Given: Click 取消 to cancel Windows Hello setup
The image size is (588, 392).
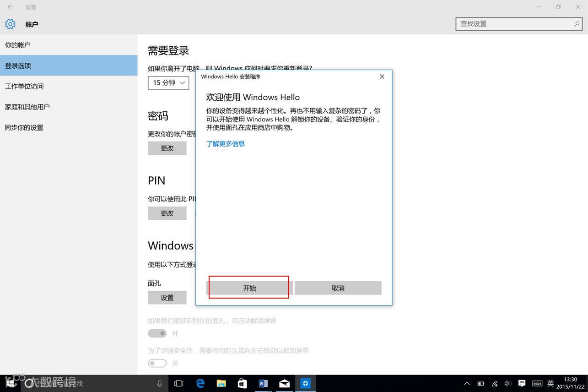Looking at the screenshot, I should click(338, 288).
